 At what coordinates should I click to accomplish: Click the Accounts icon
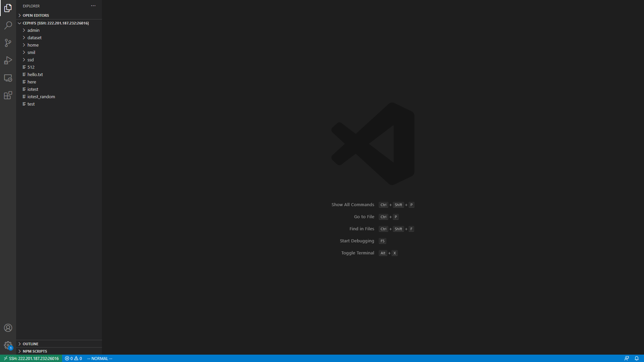[8, 328]
